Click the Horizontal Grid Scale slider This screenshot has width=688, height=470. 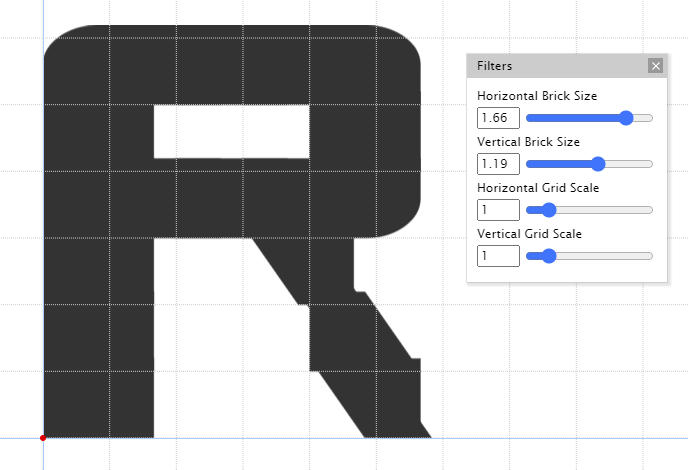589,210
